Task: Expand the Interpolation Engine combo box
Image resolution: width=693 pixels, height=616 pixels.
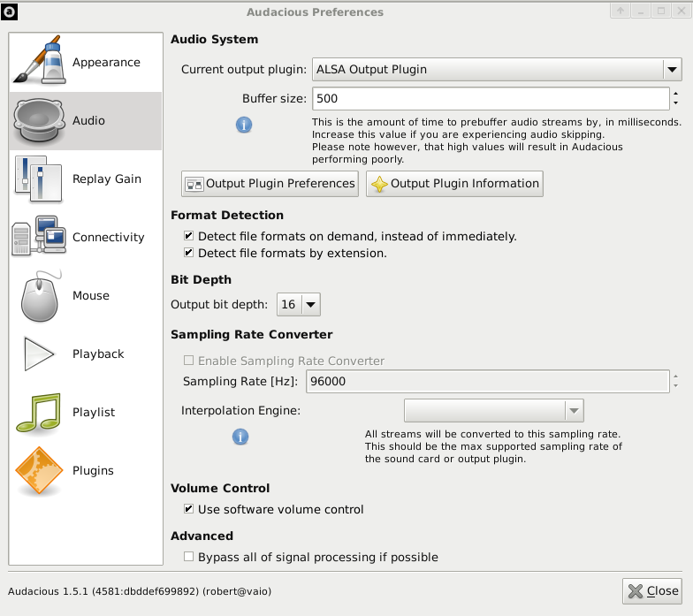Action: 493,410
